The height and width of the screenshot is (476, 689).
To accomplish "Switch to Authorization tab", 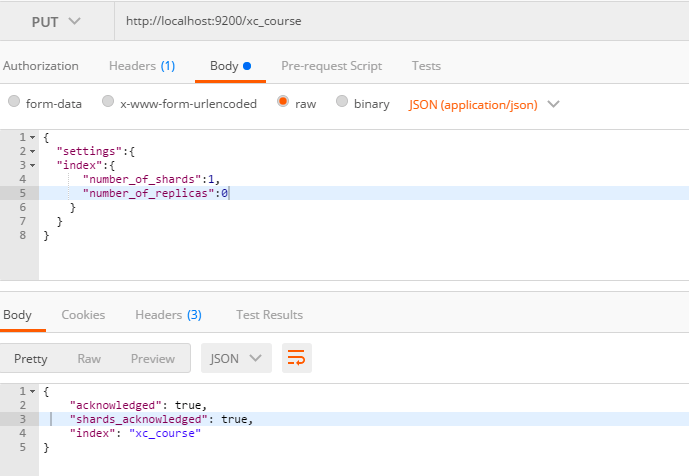I will (40, 66).
